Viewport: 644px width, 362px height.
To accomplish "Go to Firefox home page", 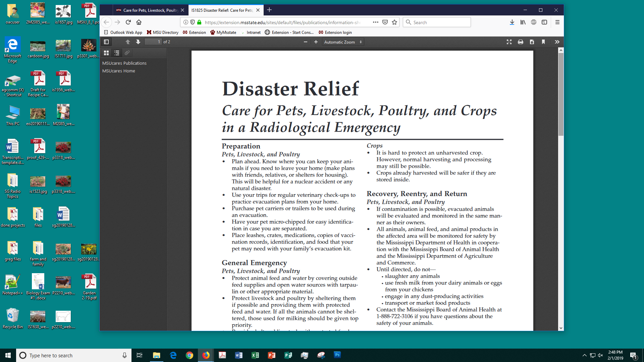I will [139, 22].
